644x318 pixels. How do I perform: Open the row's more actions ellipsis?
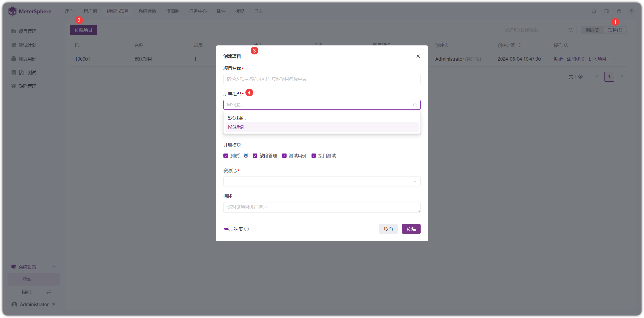pos(614,59)
